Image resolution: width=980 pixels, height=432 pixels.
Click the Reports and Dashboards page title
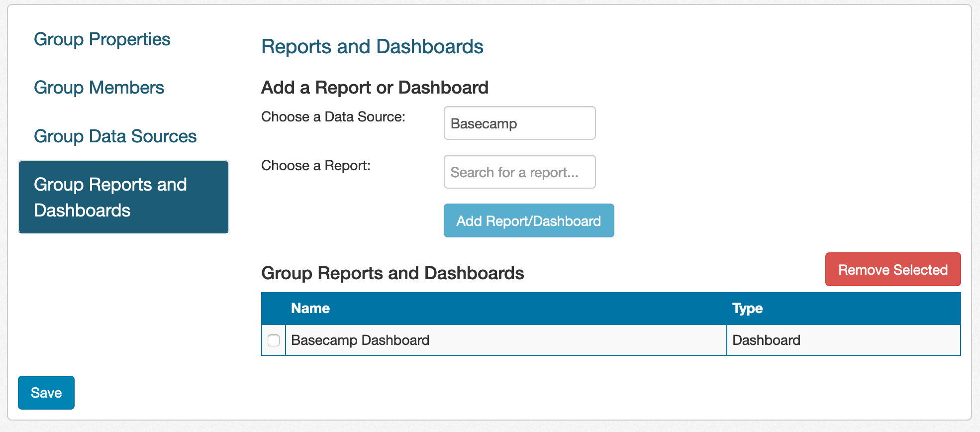[372, 47]
